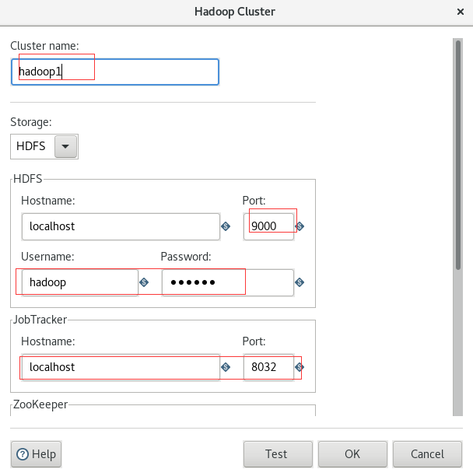Click variable icon next to Username field

click(x=144, y=282)
